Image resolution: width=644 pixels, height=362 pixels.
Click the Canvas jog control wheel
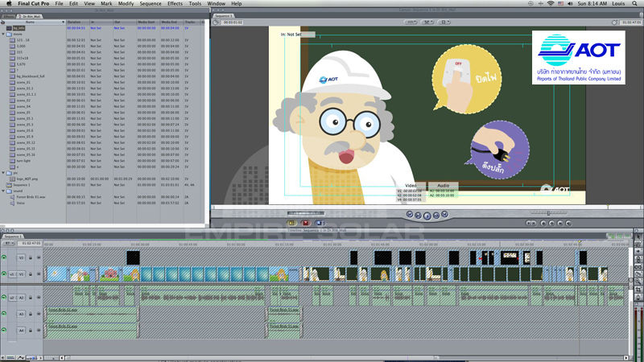(x=306, y=213)
